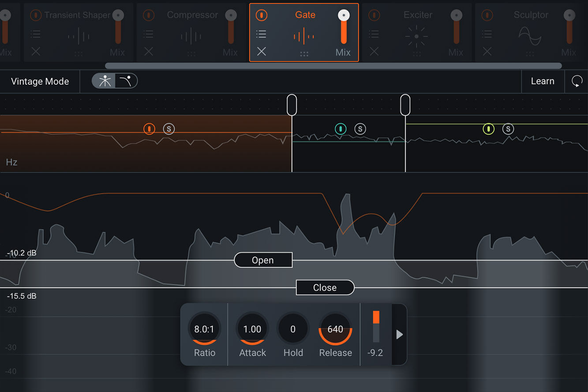The height and width of the screenshot is (392, 588).
Task: Remove the Gate module with X icon
Action: point(262,52)
